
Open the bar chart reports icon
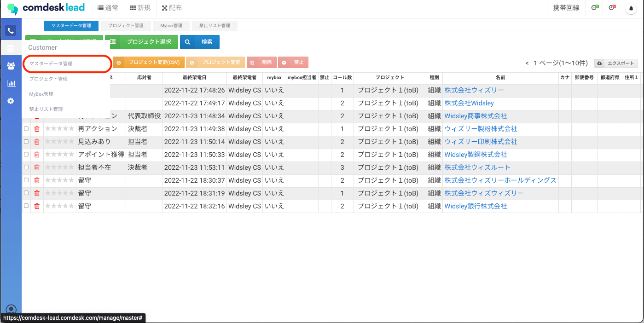(x=11, y=83)
